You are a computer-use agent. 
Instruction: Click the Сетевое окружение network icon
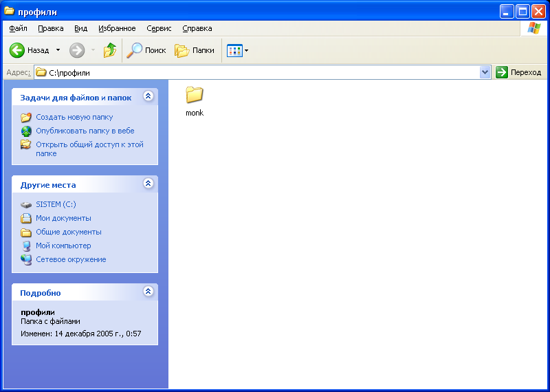[x=26, y=260]
